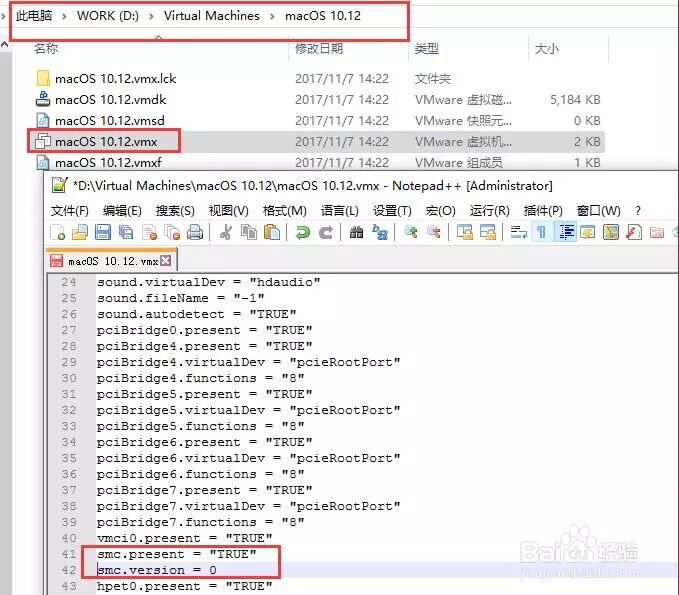Open the 格式(M) menu
Image resolution: width=679 pixels, height=595 pixels.
(285, 211)
